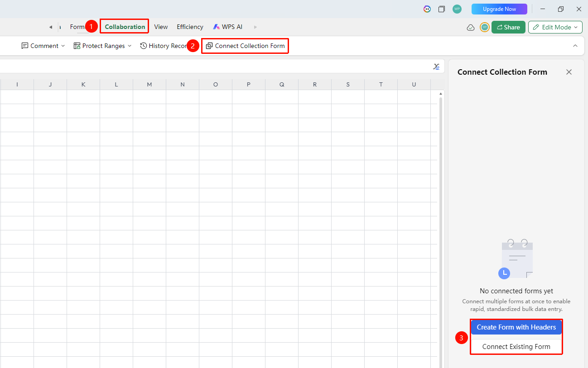This screenshot has height=368, width=588.
Task: Click Create Form with Headers
Action: [x=516, y=327]
